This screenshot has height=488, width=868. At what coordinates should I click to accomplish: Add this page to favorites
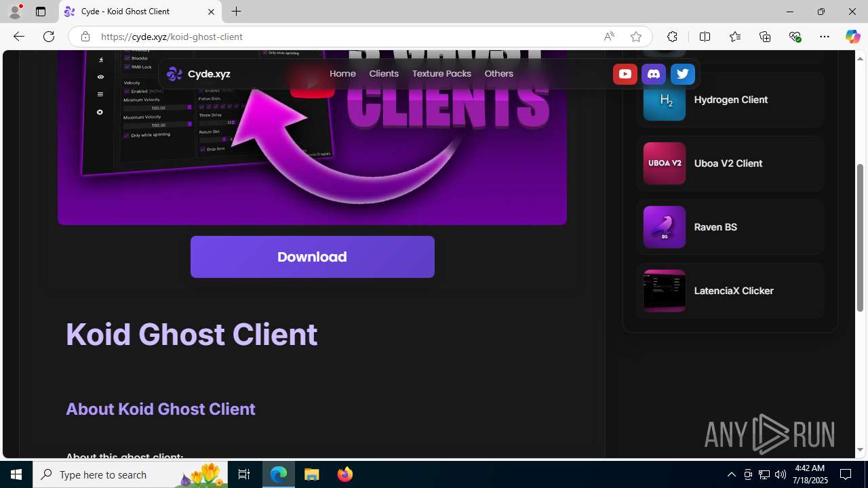pos(635,37)
